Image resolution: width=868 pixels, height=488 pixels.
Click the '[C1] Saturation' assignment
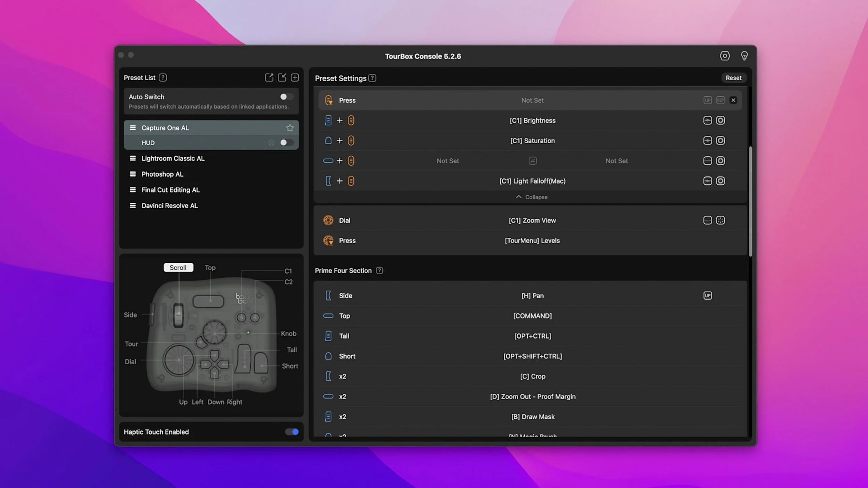pyautogui.click(x=533, y=141)
